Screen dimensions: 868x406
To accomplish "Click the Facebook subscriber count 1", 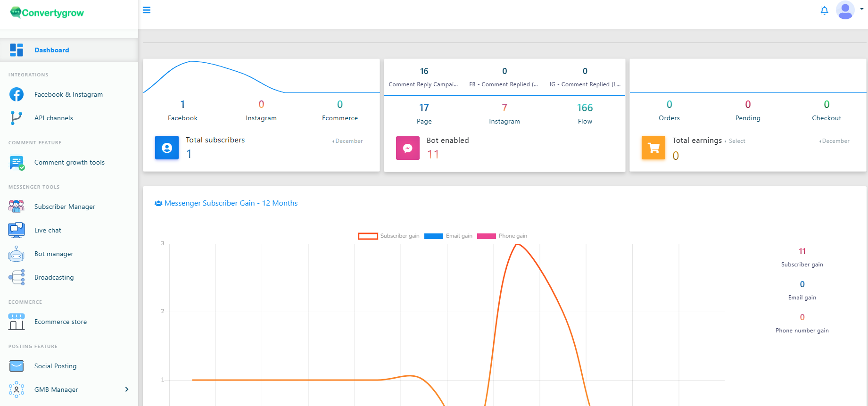I will pyautogui.click(x=182, y=104).
